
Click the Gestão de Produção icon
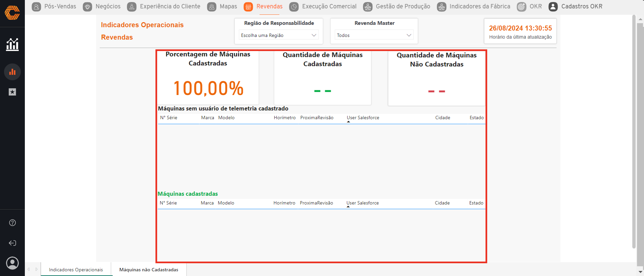coord(368,6)
